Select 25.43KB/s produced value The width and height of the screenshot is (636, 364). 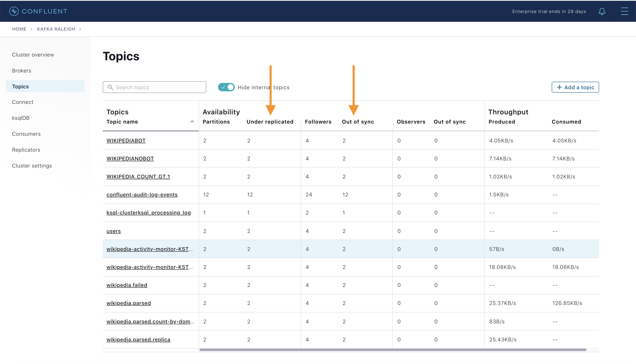503,339
